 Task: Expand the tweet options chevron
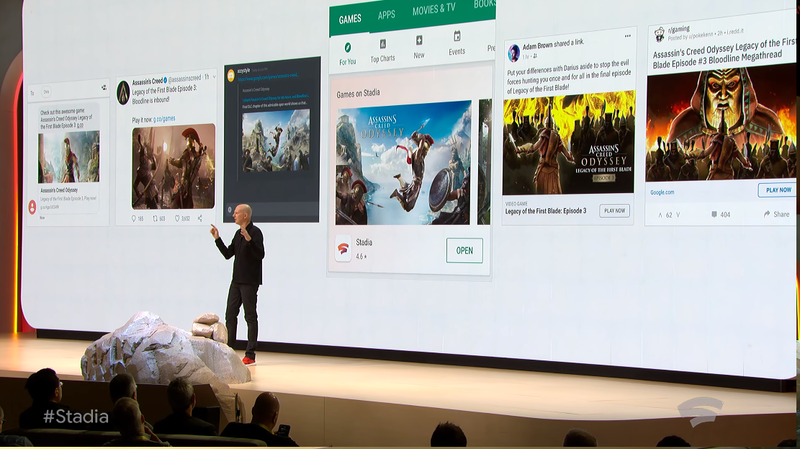coord(214,77)
